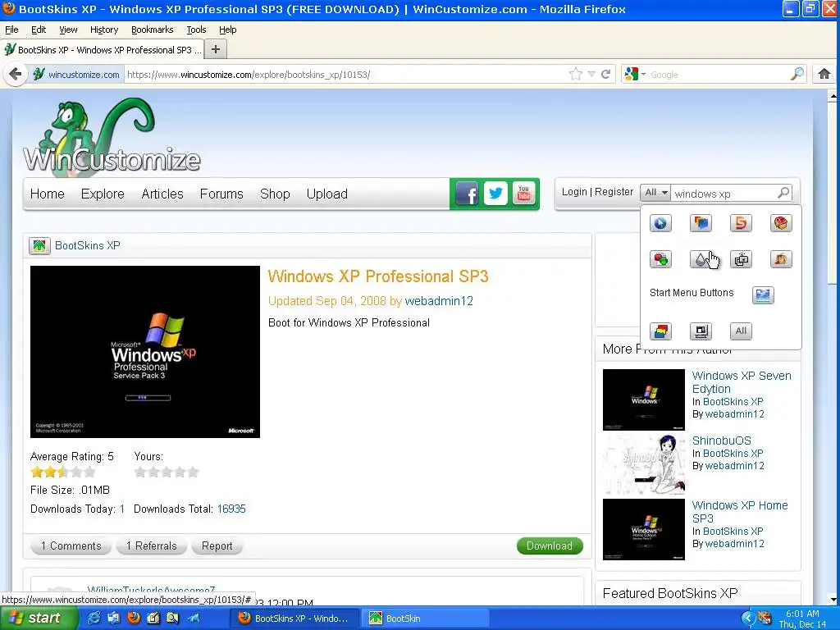The width and height of the screenshot is (840, 630).
Task: Choose the All category button in dropdown
Action: (741, 331)
